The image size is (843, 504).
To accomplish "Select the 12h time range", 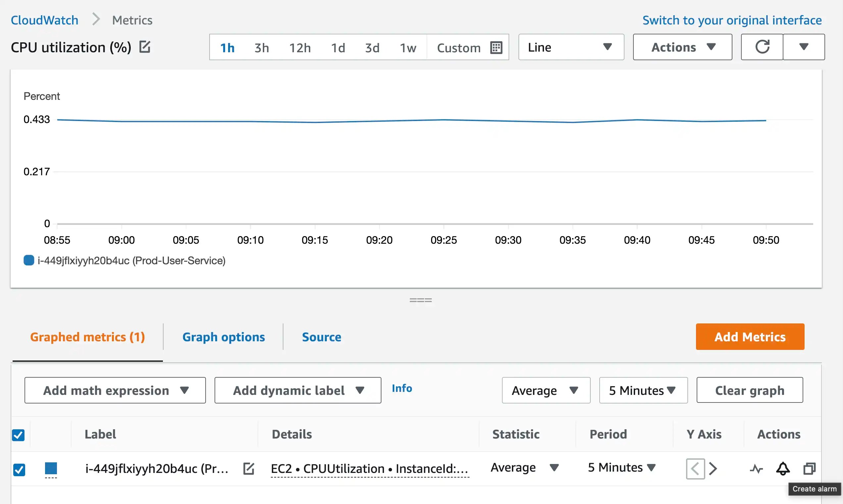I will [300, 48].
